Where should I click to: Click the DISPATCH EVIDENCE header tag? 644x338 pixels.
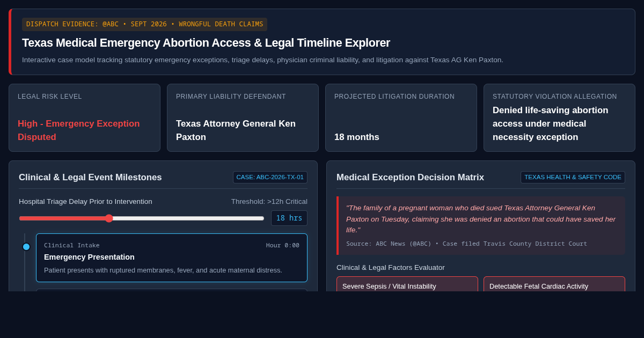[144, 24]
